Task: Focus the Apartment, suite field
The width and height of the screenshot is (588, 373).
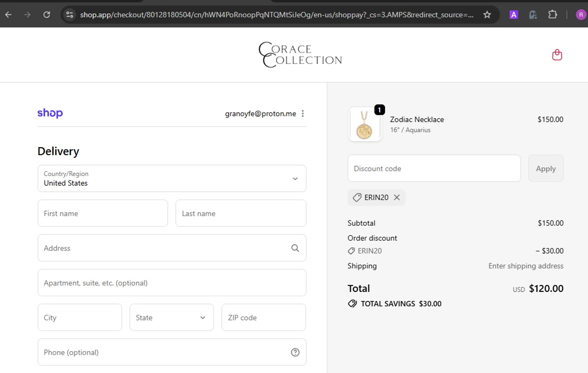Action: point(172,282)
